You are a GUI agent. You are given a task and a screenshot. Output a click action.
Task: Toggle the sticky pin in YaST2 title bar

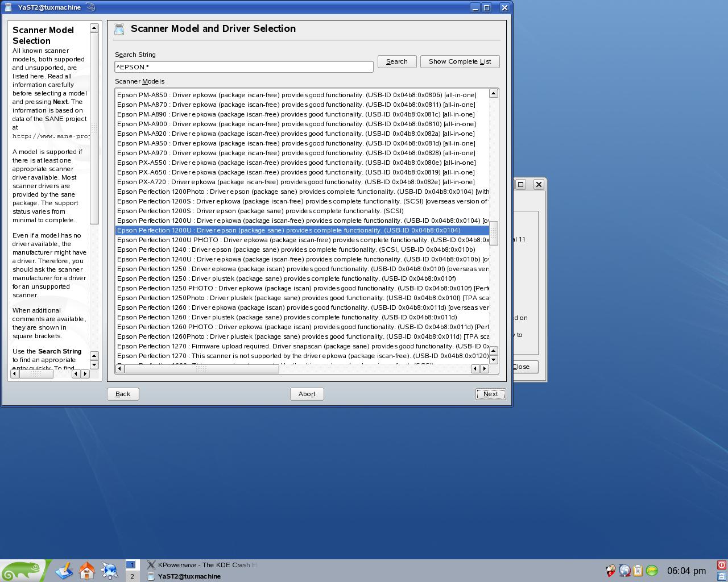point(91,7)
